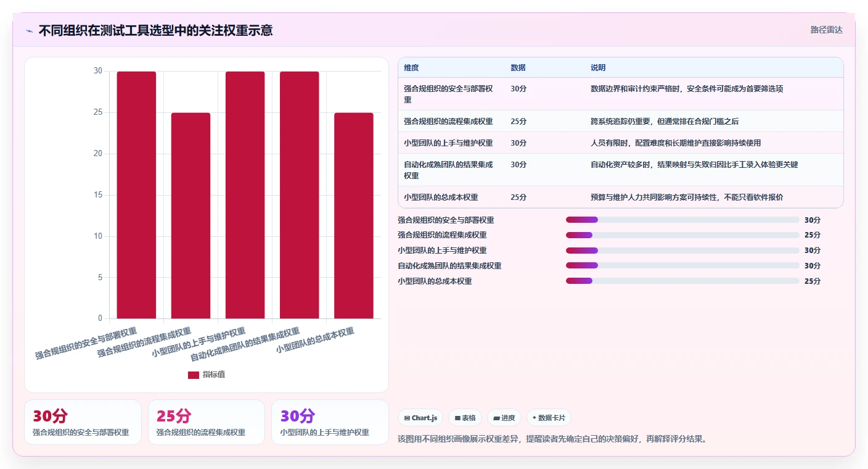Click the 指标值 legend label
868x469 pixels.
coord(214,375)
